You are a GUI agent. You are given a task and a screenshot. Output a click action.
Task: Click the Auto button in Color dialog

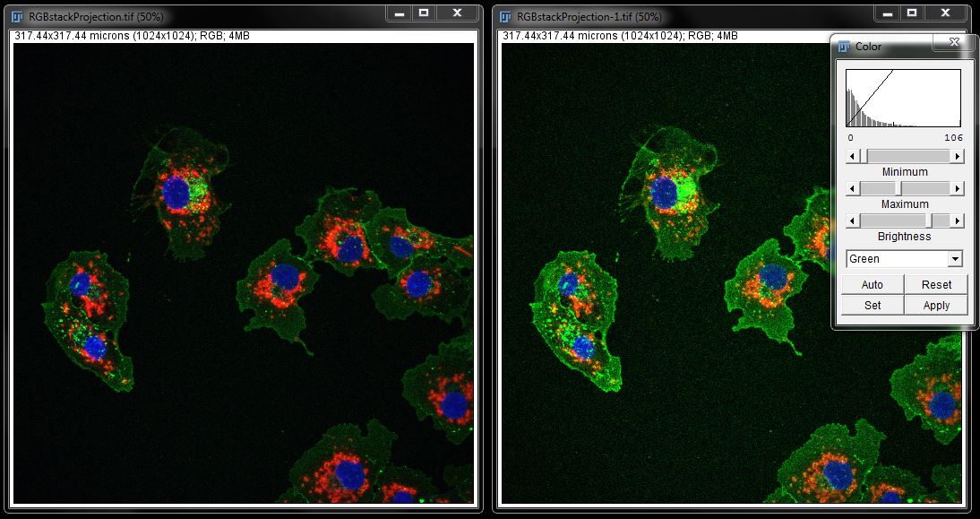point(872,284)
